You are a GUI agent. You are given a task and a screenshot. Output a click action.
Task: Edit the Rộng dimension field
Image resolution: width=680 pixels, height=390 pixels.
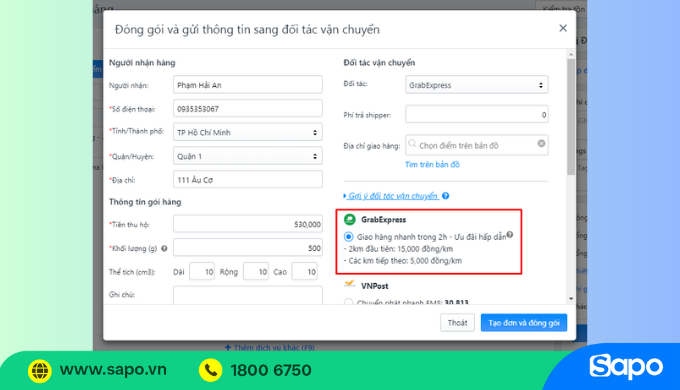[256, 272]
